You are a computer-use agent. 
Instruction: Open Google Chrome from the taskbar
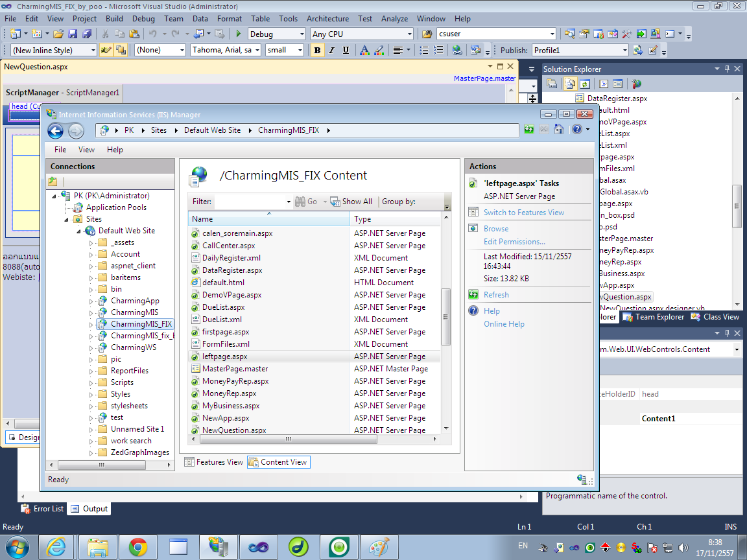137,547
